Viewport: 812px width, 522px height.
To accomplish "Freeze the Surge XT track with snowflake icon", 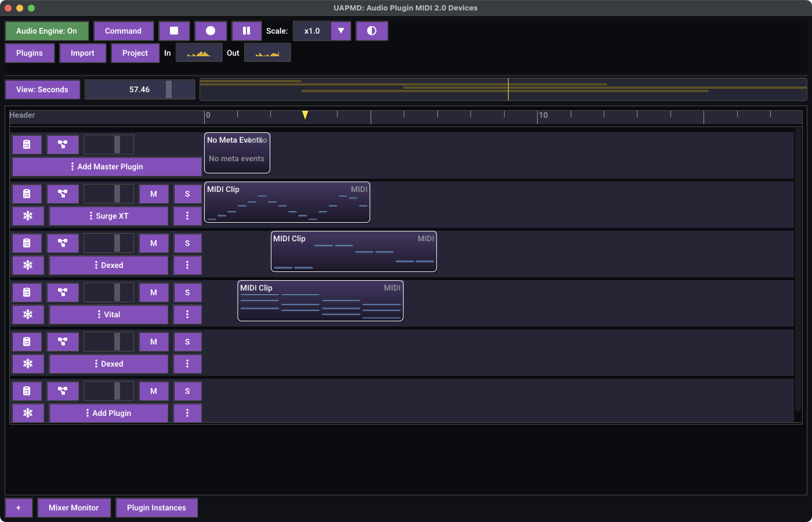I will click(28, 216).
